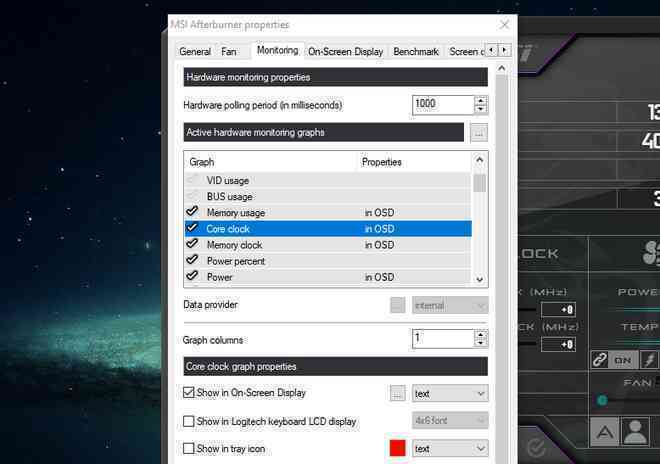Switch to the Fan tab
The height and width of the screenshot is (464, 660).
(229, 52)
